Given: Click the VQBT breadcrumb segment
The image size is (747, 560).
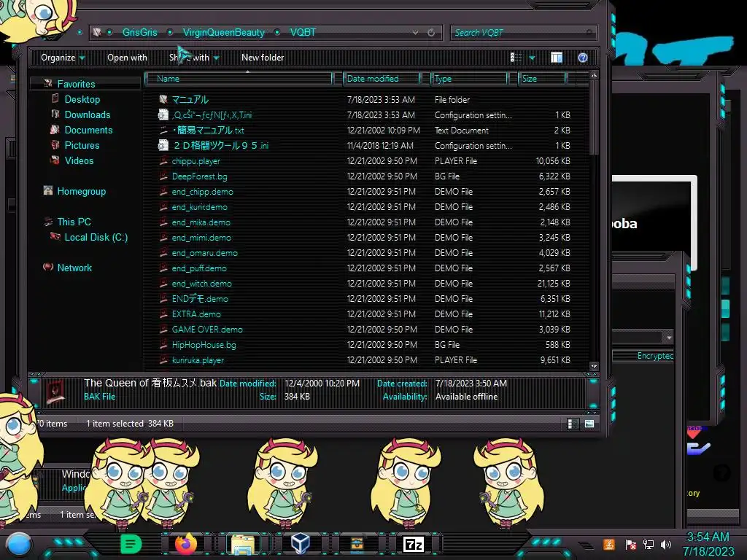Looking at the screenshot, I should coord(303,32).
